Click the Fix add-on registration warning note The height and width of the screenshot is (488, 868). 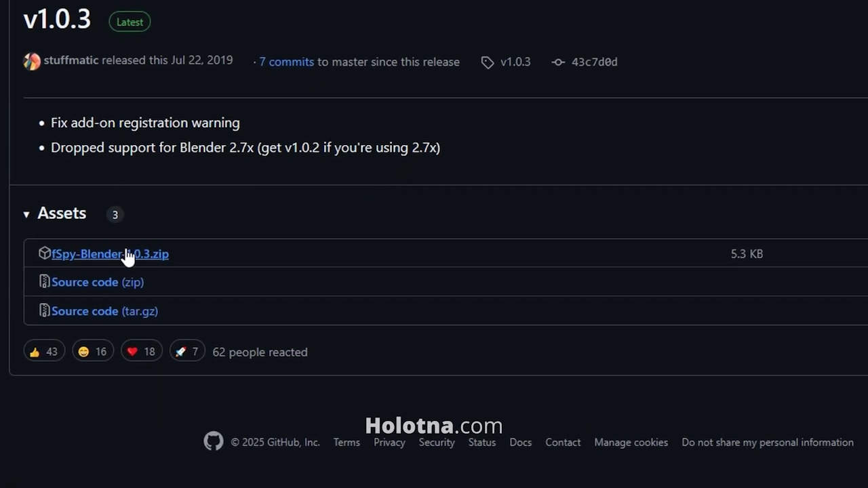click(x=145, y=123)
